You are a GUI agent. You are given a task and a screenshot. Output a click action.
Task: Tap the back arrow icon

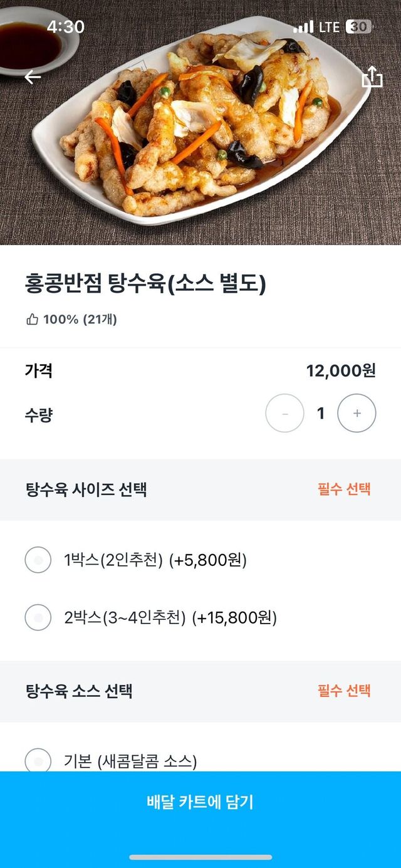coord(33,77)
